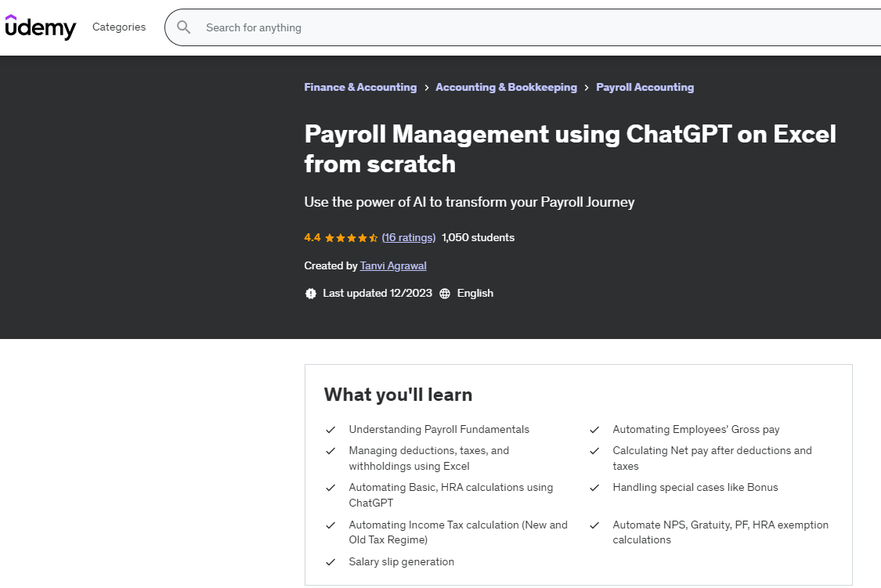Click the course subtitle about AI

tap(469, 202)
